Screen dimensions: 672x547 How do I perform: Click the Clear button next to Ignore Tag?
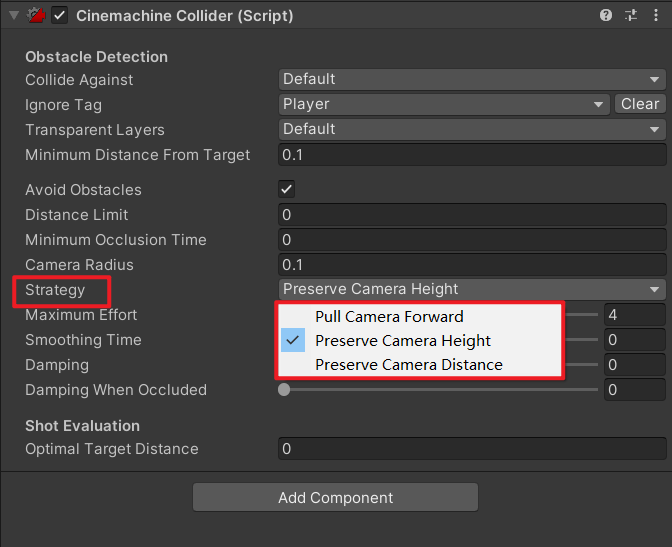[x=640, y=104]
